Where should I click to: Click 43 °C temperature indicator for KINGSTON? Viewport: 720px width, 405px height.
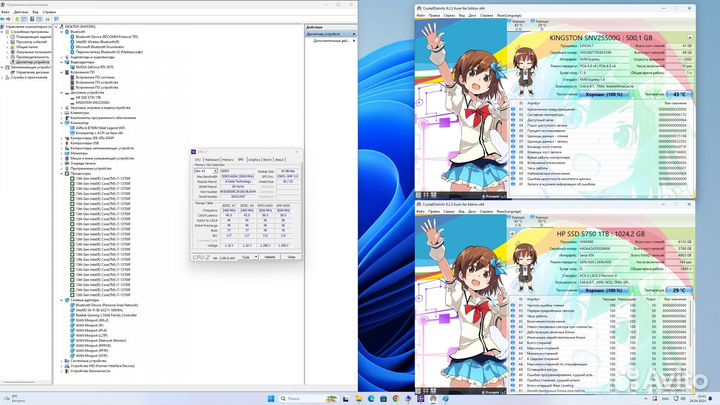point(679,94)
